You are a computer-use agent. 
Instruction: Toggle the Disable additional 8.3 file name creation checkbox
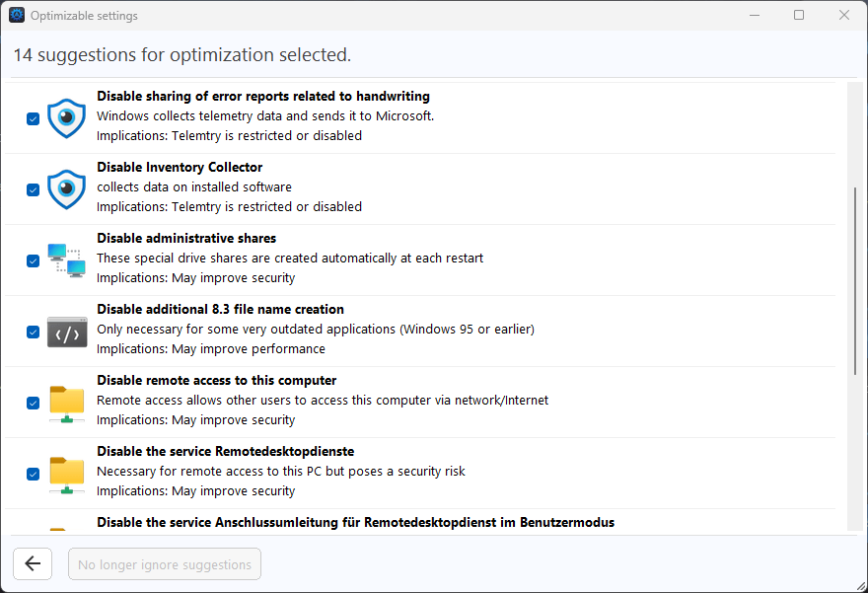point(33,332)
